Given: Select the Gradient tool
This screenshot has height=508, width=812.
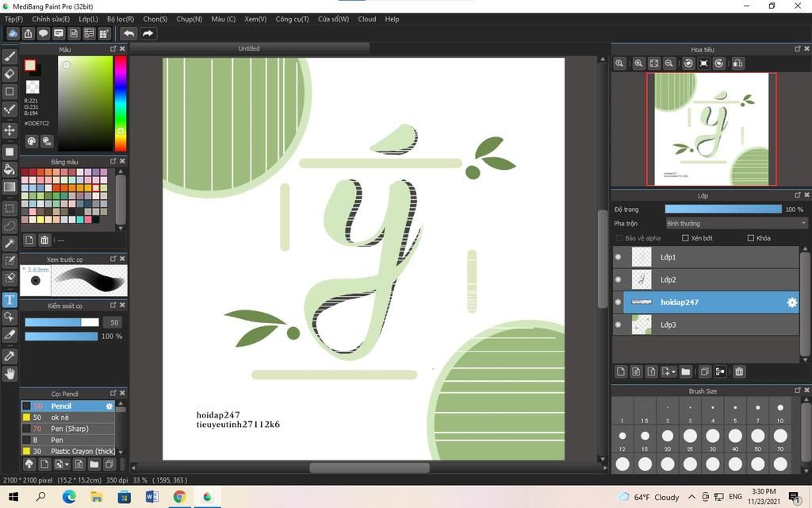Looking at the screenshot, I should point(10,187).
